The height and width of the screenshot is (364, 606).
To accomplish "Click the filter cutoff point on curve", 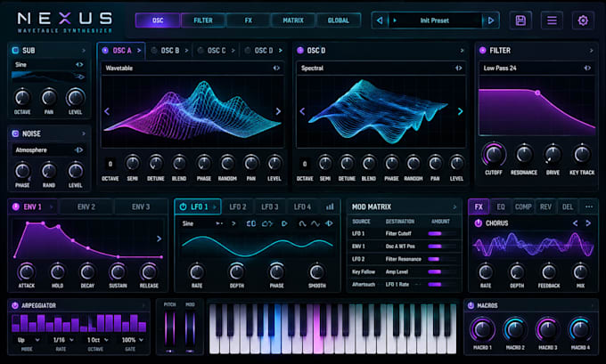I will pyautogui.click(x=537, y=93).
